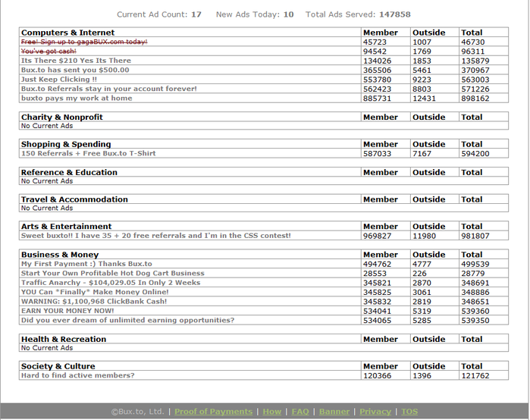Viewport: 530px width, 420px height.
Task: Select the "Health & Recreation" category heading
Action: (x=64, y=339)
